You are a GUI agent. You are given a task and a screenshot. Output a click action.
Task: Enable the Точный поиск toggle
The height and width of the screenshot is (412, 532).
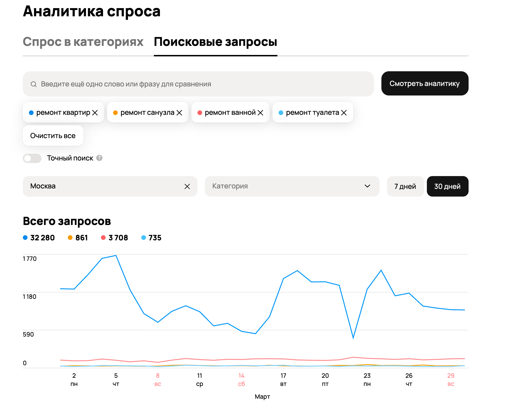32,158
